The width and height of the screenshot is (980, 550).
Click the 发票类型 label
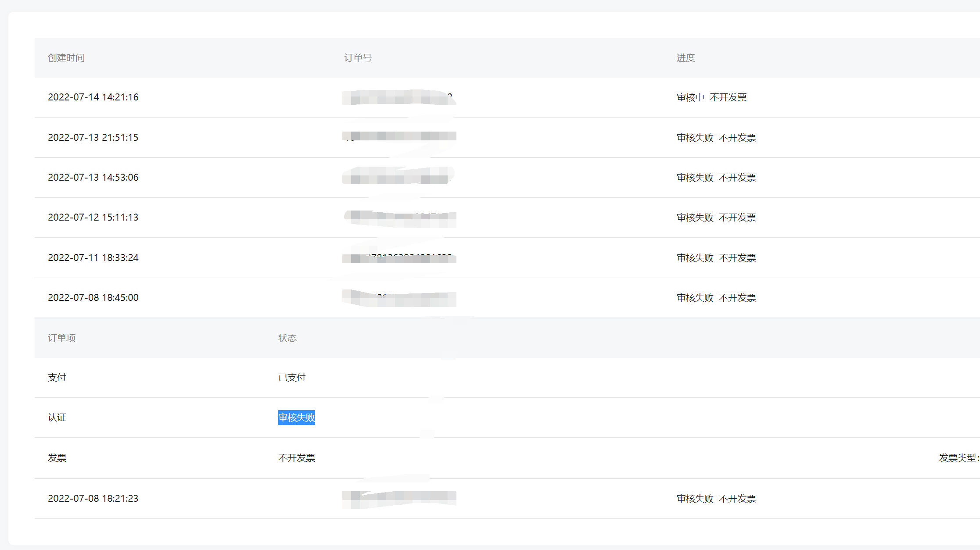[x=958, y=458]
